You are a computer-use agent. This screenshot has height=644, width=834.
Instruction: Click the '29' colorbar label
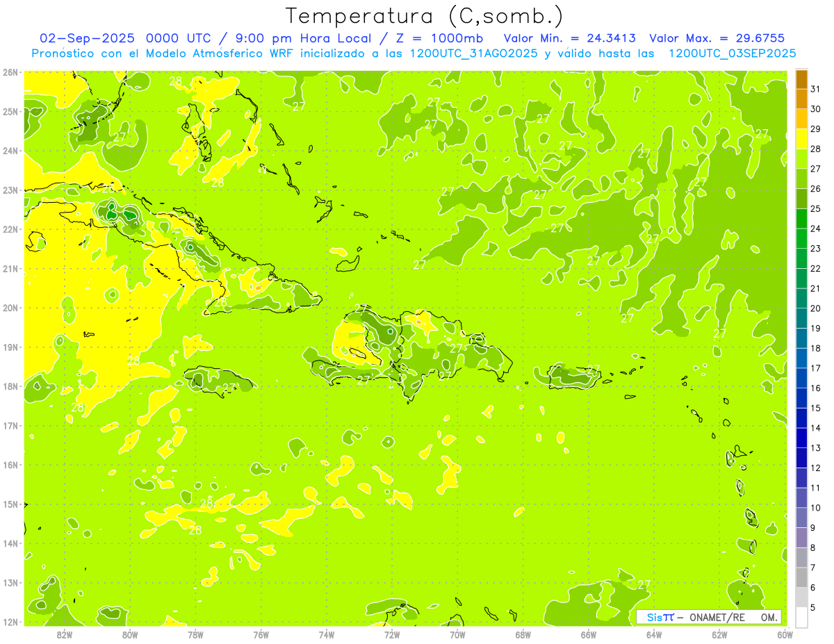point(816,129)
